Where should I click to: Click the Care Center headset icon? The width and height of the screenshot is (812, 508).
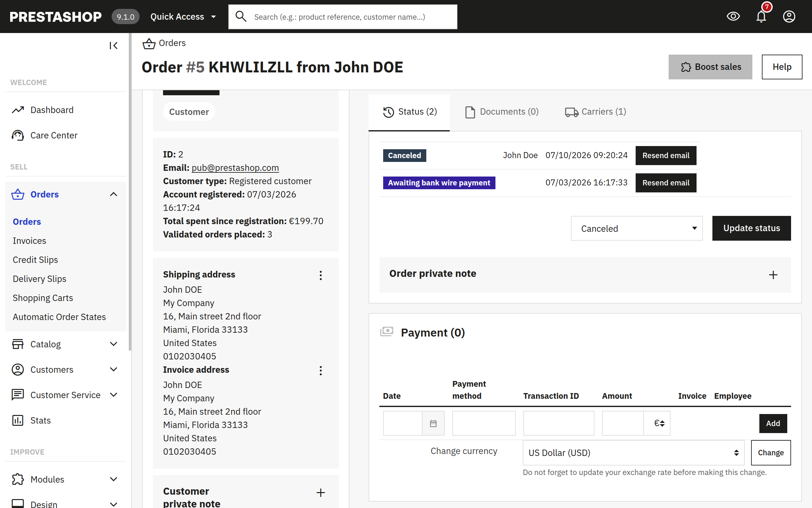[x=18, y=135]
